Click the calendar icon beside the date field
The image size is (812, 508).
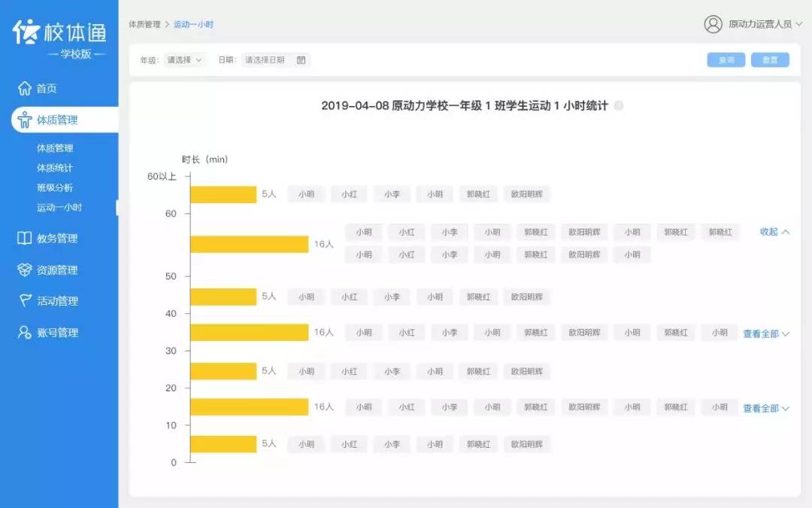300,59
